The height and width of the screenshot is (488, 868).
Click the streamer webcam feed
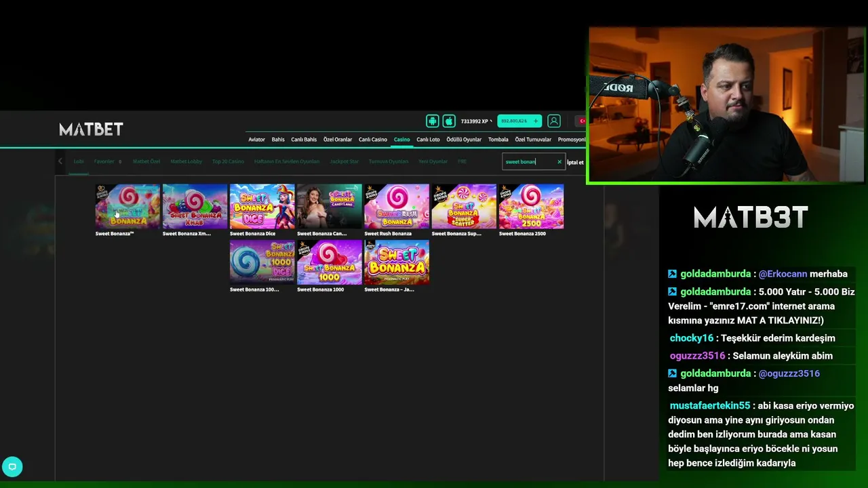(x=727, y=105)
